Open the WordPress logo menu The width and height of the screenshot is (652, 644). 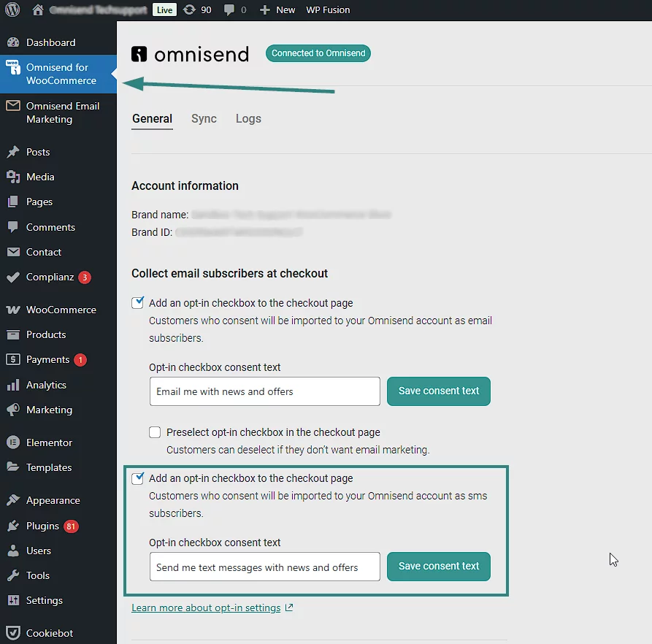pyautogui.click(x=12, y=9)
